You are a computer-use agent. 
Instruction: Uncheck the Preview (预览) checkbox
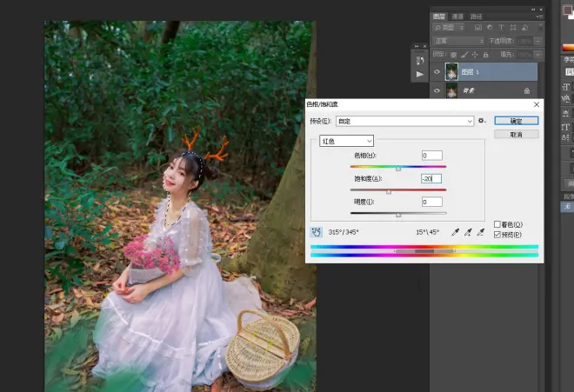tap(497, 235)
